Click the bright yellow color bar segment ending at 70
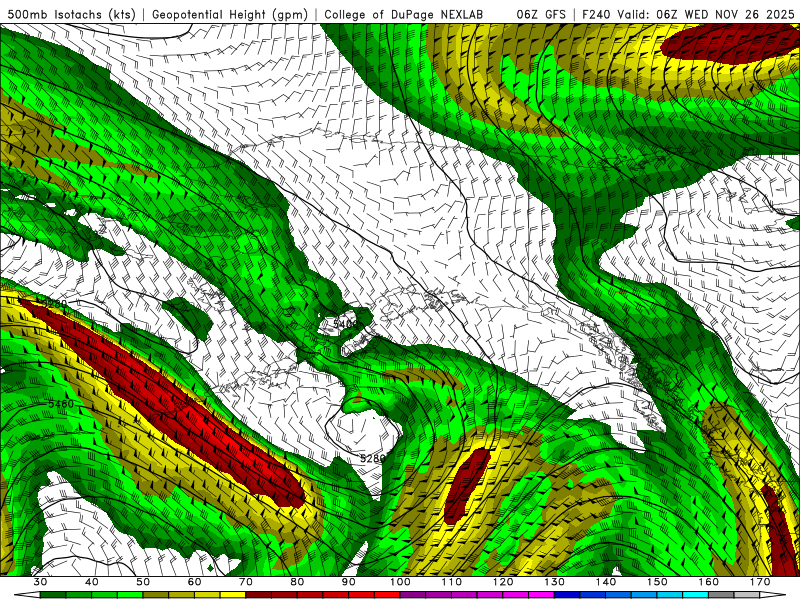Screen dimensions: 800x600 [233, 595]
